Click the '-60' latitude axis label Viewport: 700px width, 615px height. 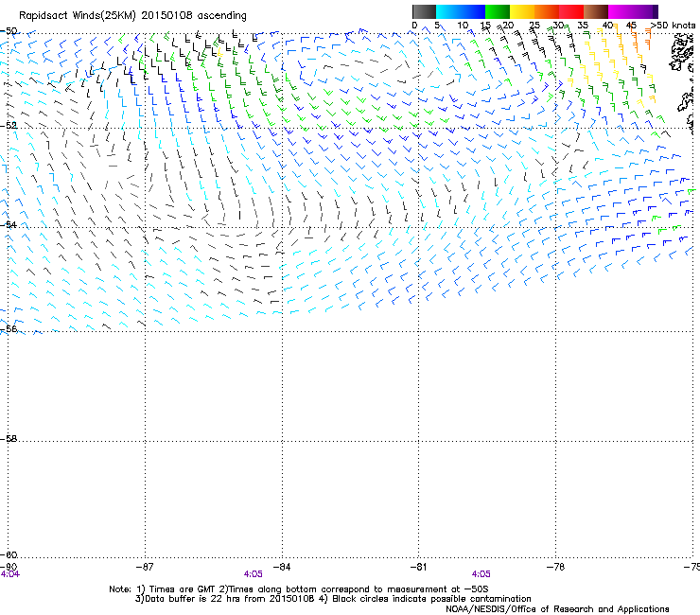(9, 554)
